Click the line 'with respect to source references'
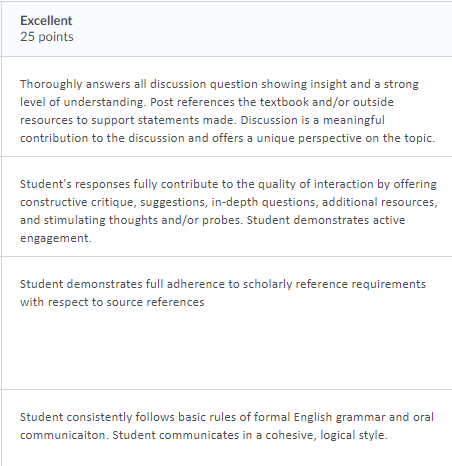The image size is (452, 466). pyautogui.click(x=112, y=302)
